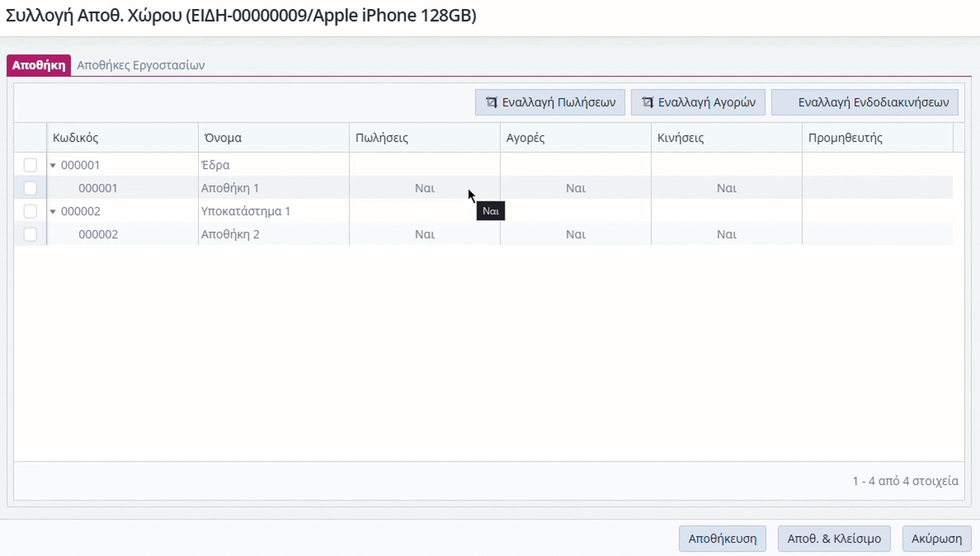Select the Αποθήκη 1 row checkbox

(x=30, y=188)
